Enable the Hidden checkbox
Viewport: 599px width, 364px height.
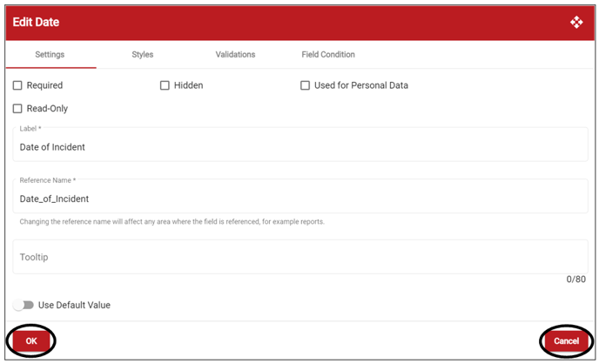point(165,85)
